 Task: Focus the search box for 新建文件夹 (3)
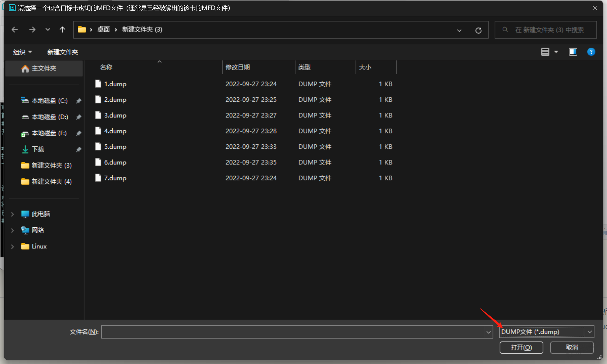tap(546, 30)
